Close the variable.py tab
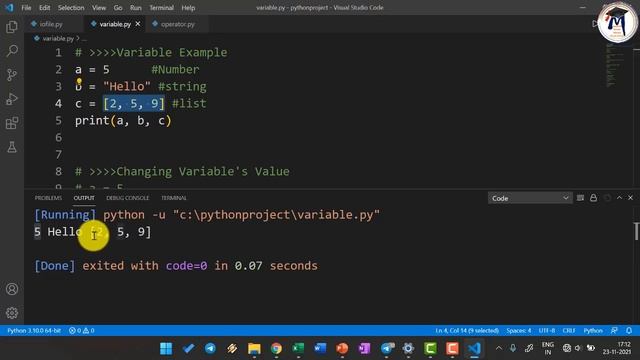 click(138, 24)
